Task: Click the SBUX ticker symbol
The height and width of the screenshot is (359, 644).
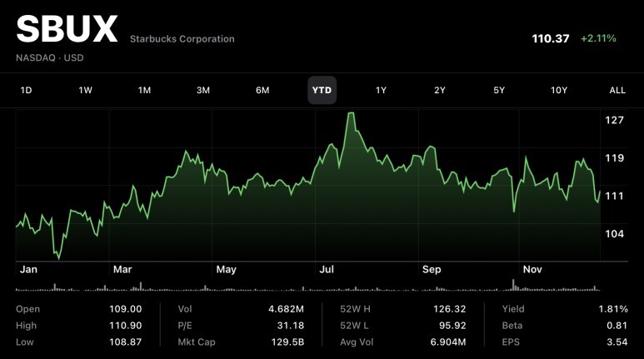Action: click(x=67, y=29)
